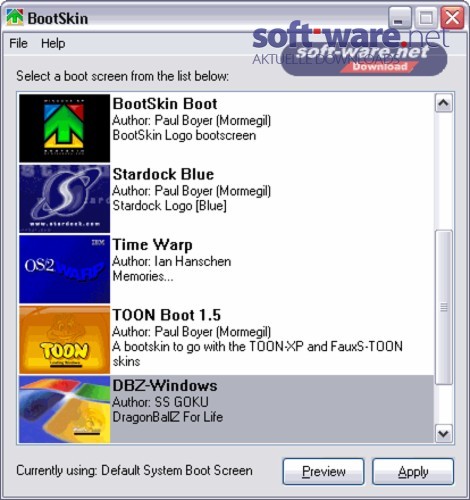Image resolution: width=470 pixels, height=500 pixels.
Task: Close the BootSkin window
Action: coord(452,17)
